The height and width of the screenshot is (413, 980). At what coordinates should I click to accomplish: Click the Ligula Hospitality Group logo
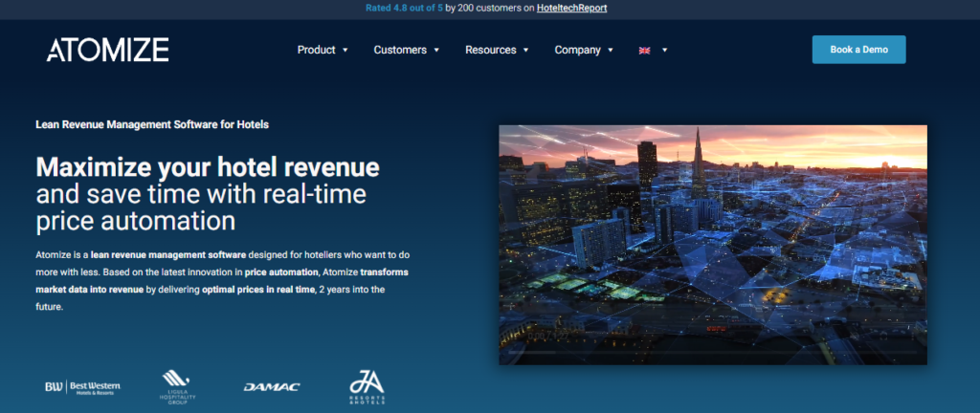pyautogui.click(x=176, y=387)
